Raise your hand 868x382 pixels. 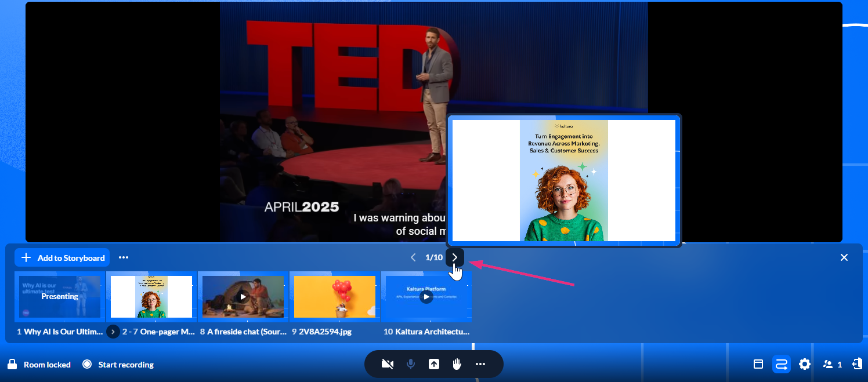457,364
